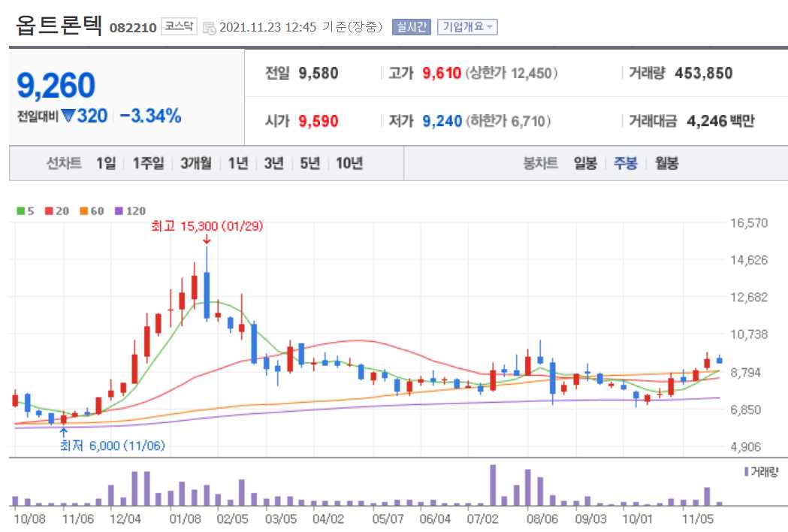Click the 거래대금 value 4,246 백만
788x532 pixels.
coord(720,121)
